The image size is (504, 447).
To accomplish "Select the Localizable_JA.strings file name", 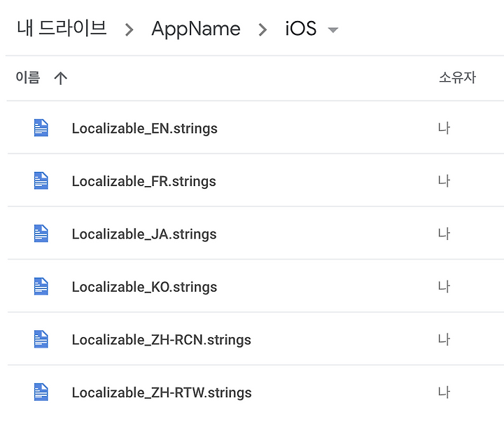I will [x=144, y=234].
